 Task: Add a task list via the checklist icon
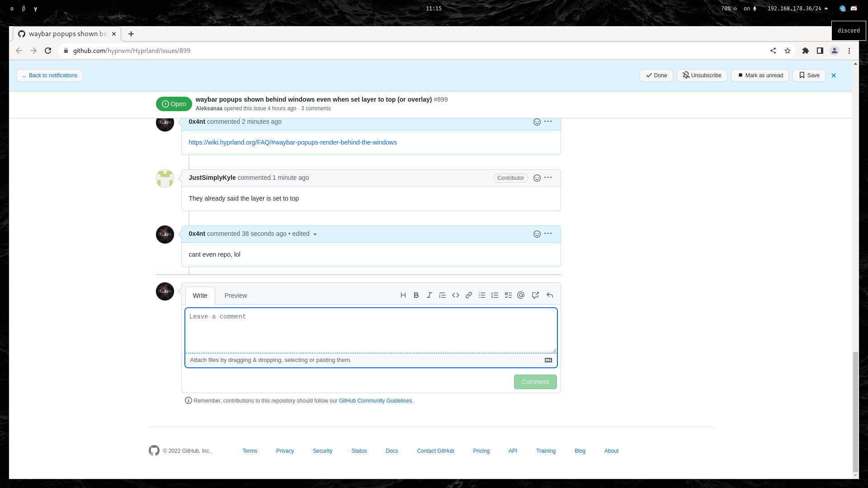(x=508, y=295)
